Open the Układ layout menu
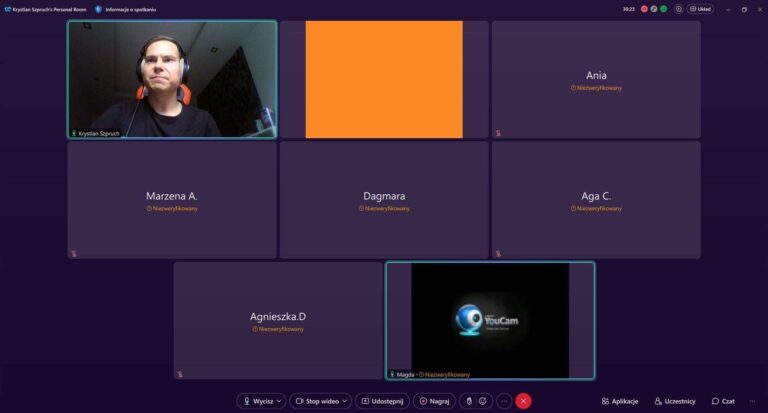 (700, 9)
